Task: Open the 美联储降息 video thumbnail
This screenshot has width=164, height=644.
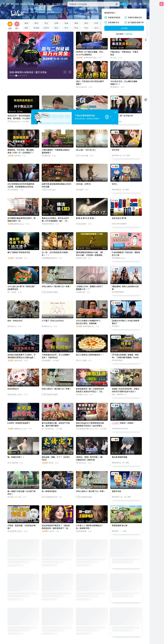Action: coord(23,139)
